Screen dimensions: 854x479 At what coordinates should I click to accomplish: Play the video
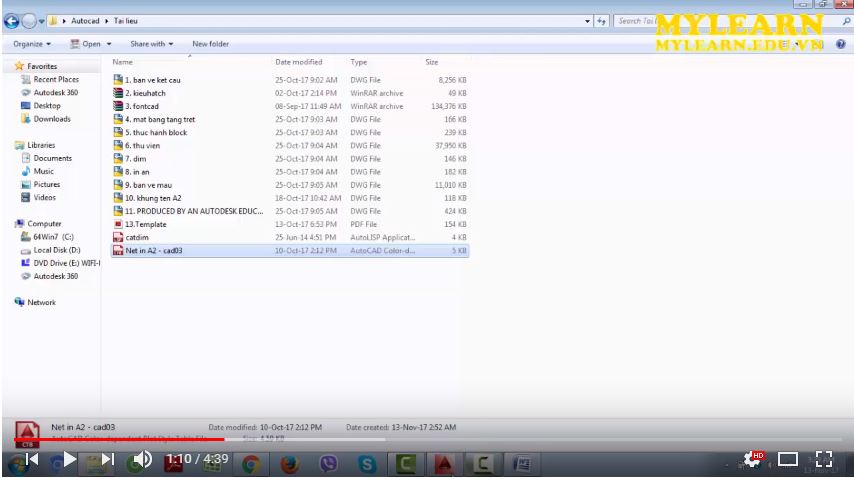click(69, 459)
